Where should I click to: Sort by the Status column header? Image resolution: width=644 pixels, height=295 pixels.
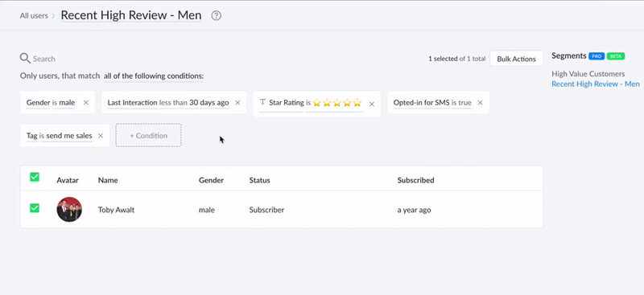[259, 180]
